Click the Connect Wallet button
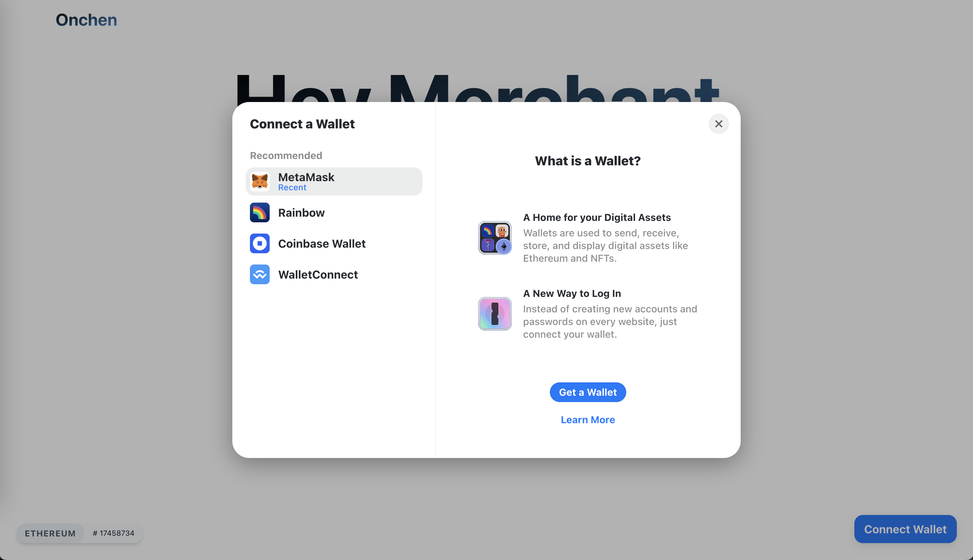The height and width of the screenshot is (560, 973). click(905, 529)
